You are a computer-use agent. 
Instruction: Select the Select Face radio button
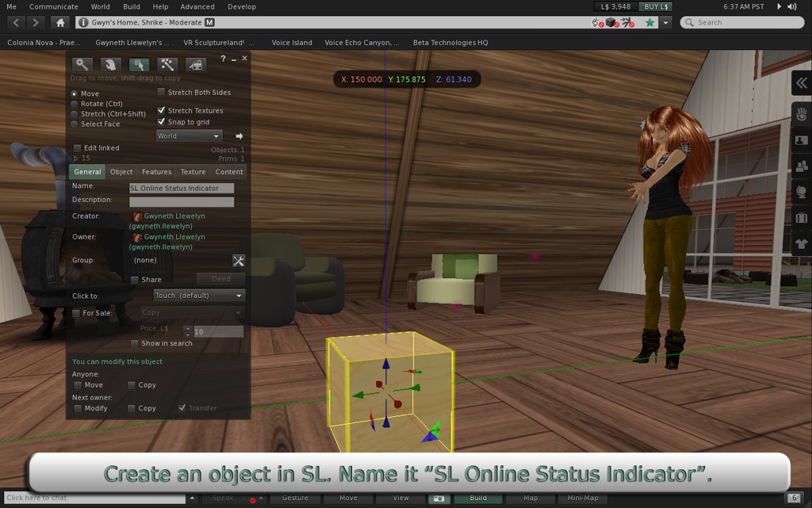(x=74, y=124)
